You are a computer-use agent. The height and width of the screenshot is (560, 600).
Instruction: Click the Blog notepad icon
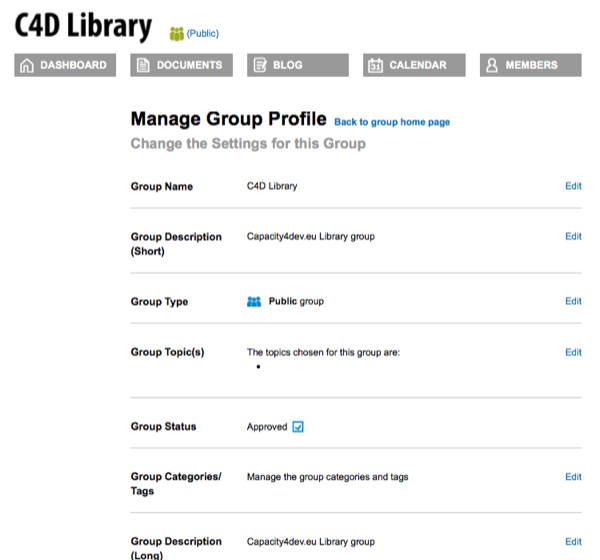tap(260, 65)
